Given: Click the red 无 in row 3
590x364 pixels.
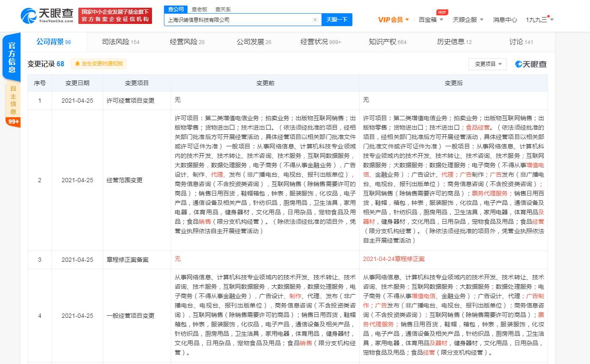Looking at the screenshot, I should (178, 259).
